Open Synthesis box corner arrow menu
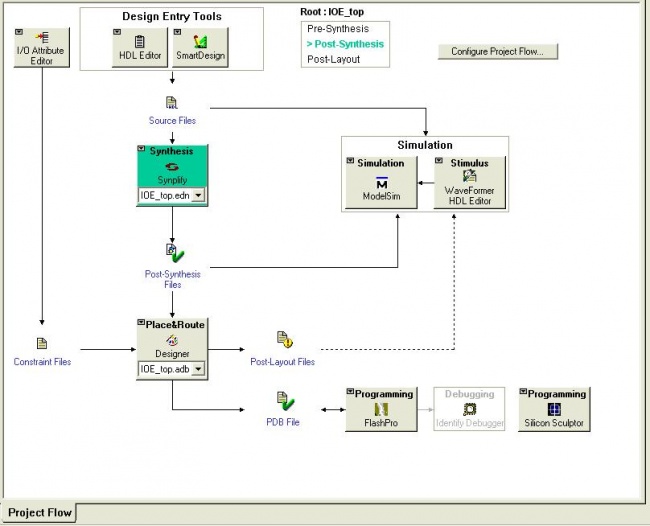Screen dimensions: 650x526 [x=141, y=148]
